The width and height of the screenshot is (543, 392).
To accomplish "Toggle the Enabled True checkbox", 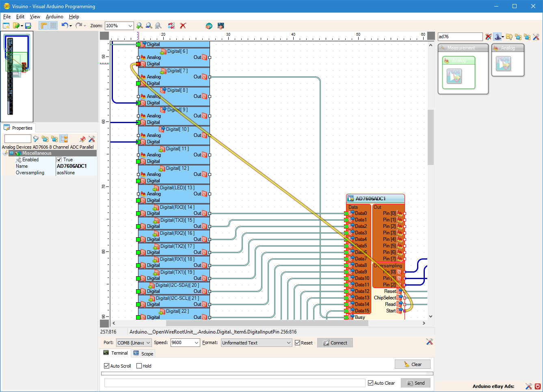I will point(59,160).
